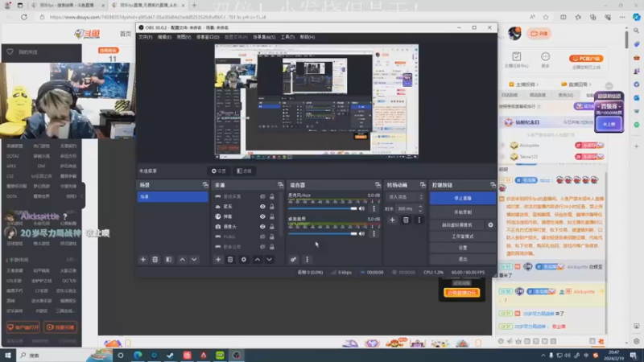
Task: Pop out the Sources dock panel
Action: (280, 185)
